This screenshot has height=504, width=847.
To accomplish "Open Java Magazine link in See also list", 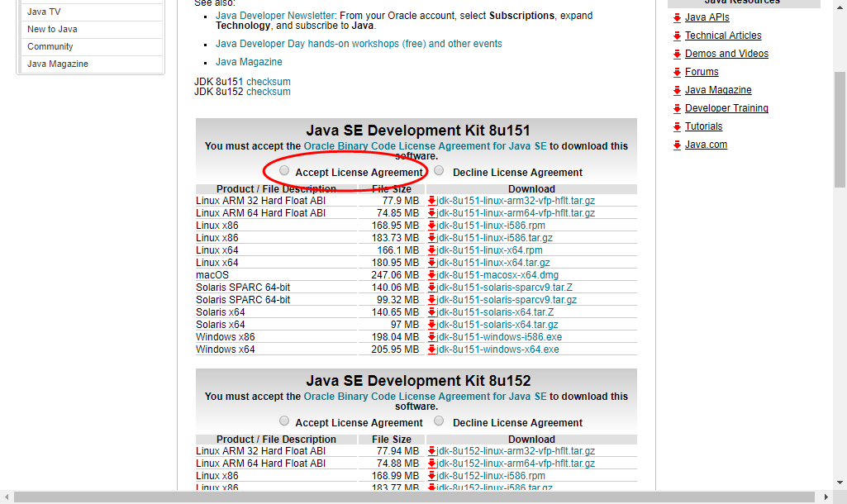I will coord(249,62).
